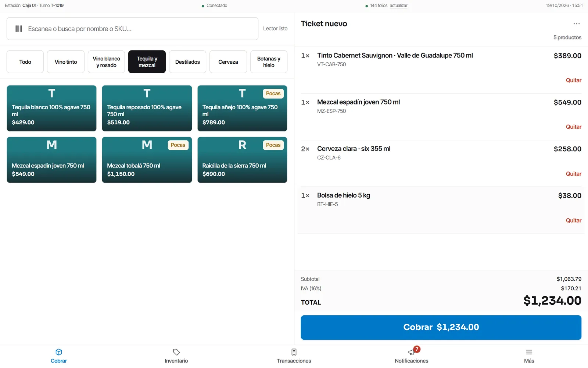Click the Ticket nuevo heading

pos(324,24)
